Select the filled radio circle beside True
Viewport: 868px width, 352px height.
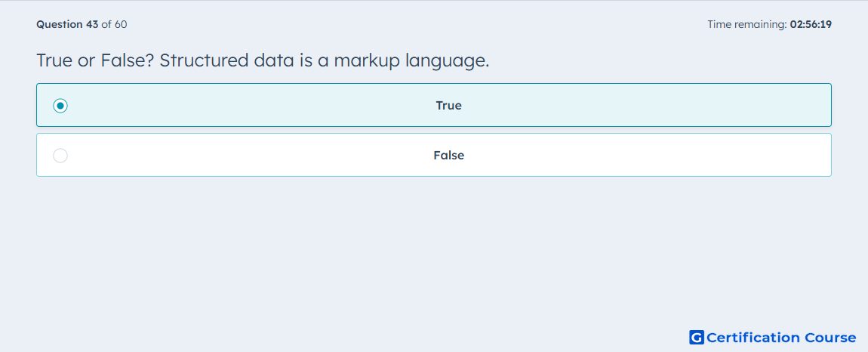pos(60,105)
